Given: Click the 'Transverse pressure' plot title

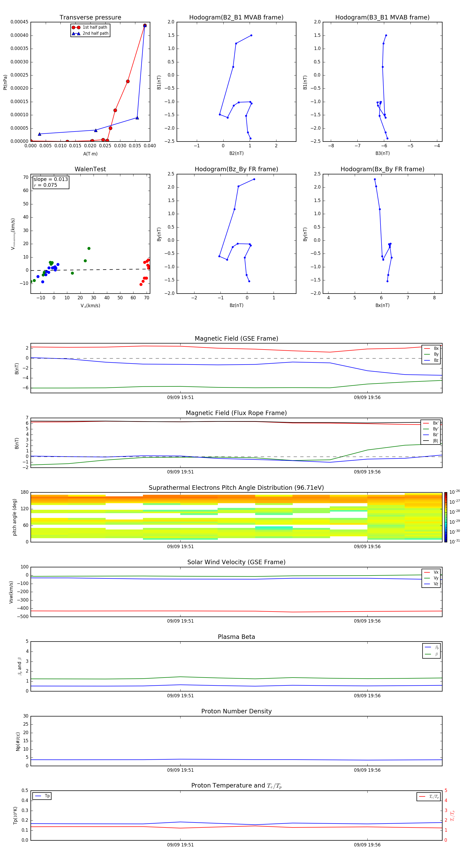Looking at the screenshot, I should tap(90, 18).
